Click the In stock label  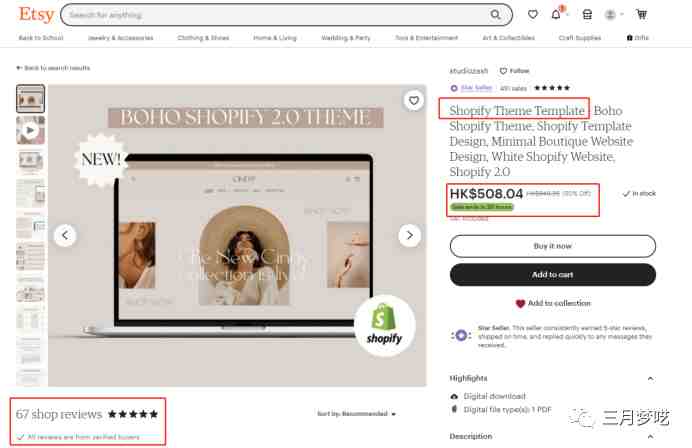coord(639,193)
